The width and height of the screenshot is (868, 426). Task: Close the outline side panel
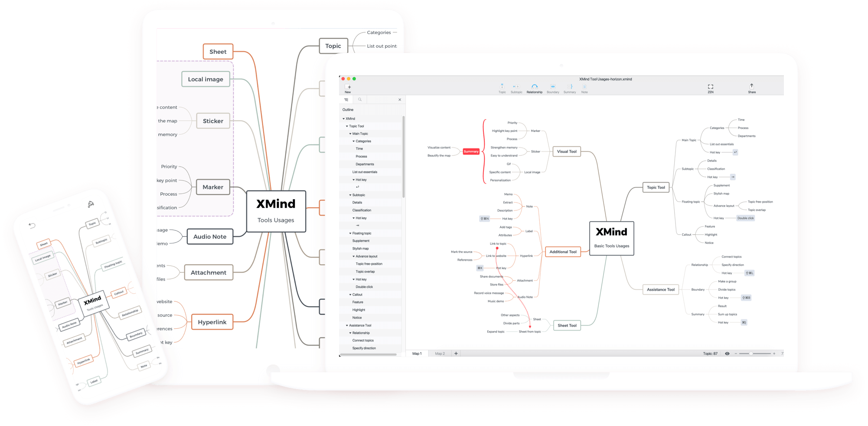[x=400, y=100]
